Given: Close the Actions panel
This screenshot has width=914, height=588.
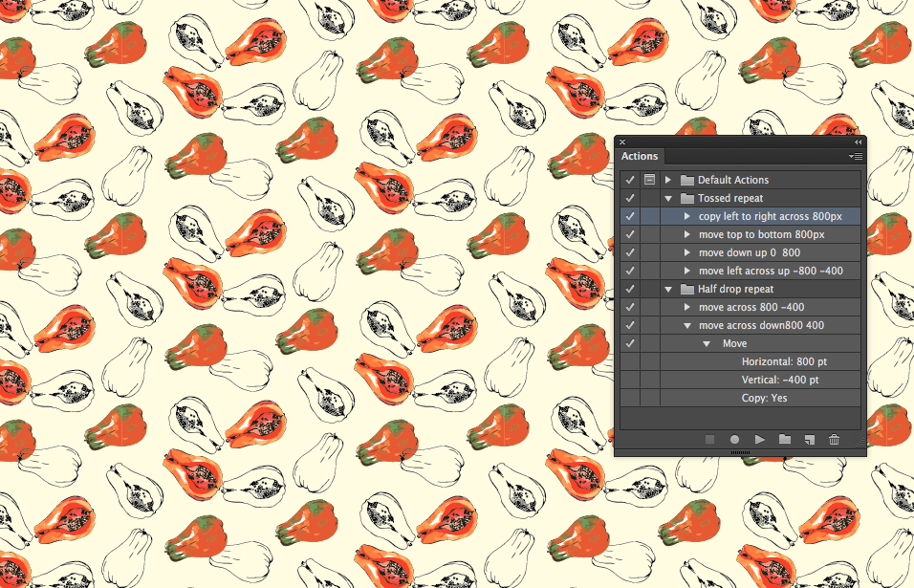Looking at the screenshot, I should 622,142.
